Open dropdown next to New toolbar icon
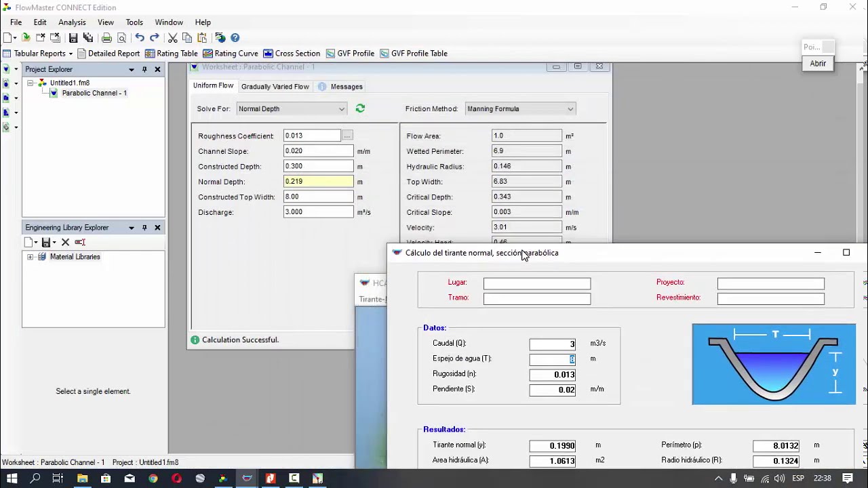The height and width of the screenshot is (488, 868). pyautogui.click(x=15, y=38)
